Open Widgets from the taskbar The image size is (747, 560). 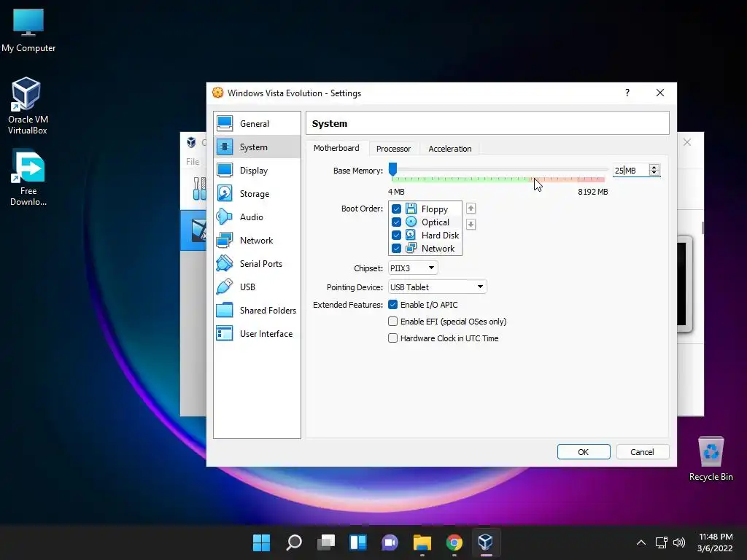[358, 542]
